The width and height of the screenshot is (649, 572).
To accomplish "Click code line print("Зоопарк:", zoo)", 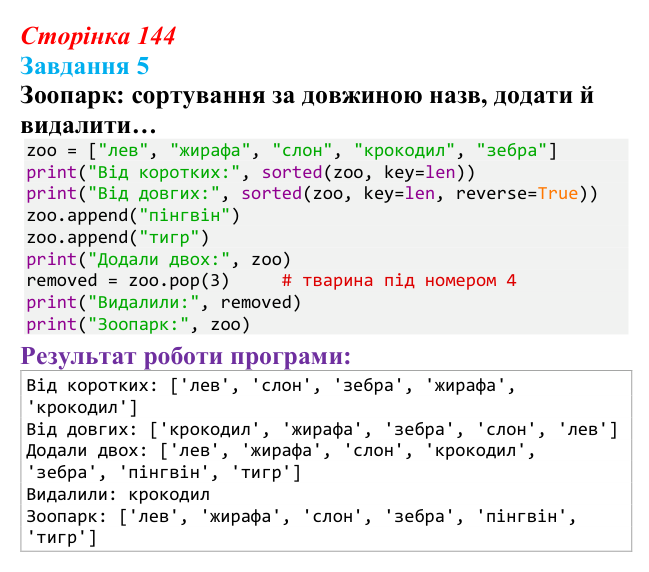I will [x=138, y=325].
